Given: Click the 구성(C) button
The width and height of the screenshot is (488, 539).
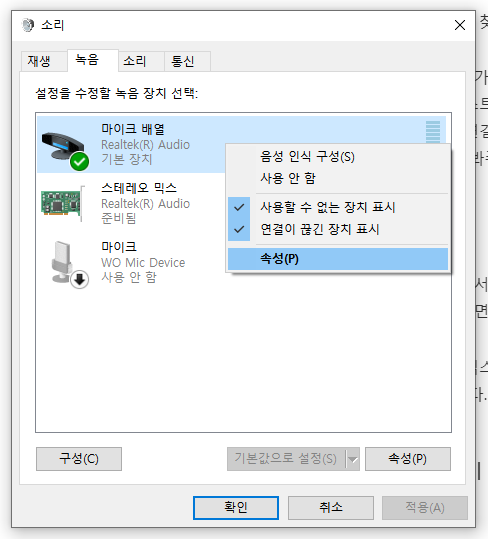Looking at the screenshot, I should pyautogui.click(x=79, y=459).
